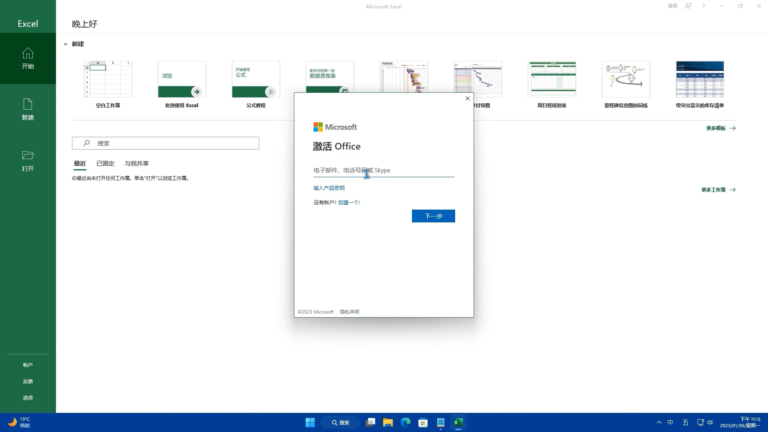Image resolution: width=768 pixels, height=432 pixels.
Task: Open Microsoft Store from the taskbar
Action: [x=423, y=423]
